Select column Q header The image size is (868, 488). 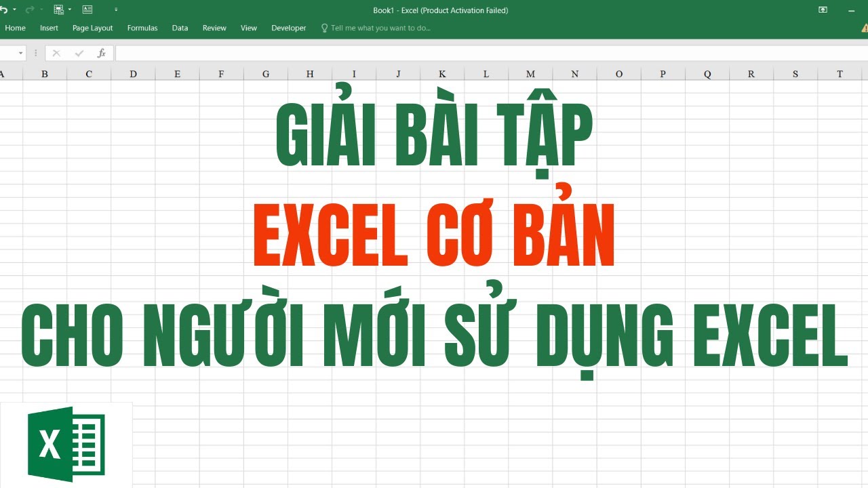click(x=707, y=74)
